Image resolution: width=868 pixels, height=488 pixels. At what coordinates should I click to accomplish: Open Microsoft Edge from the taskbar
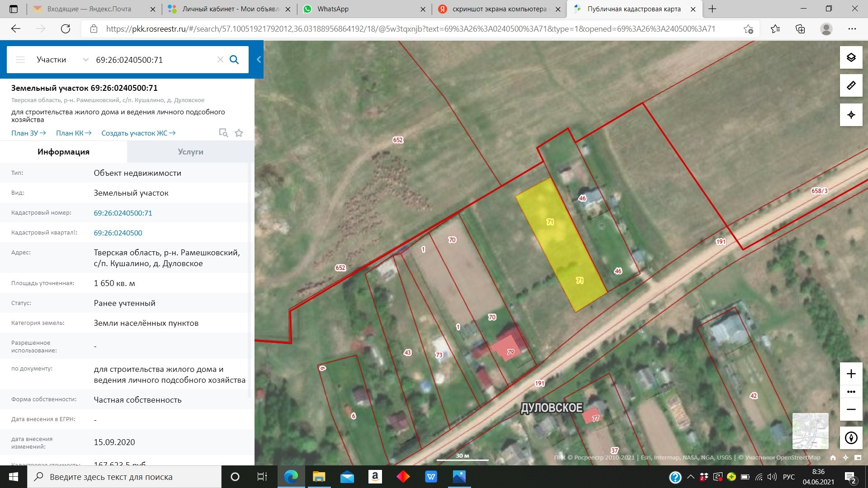click(x=291, y=477)
